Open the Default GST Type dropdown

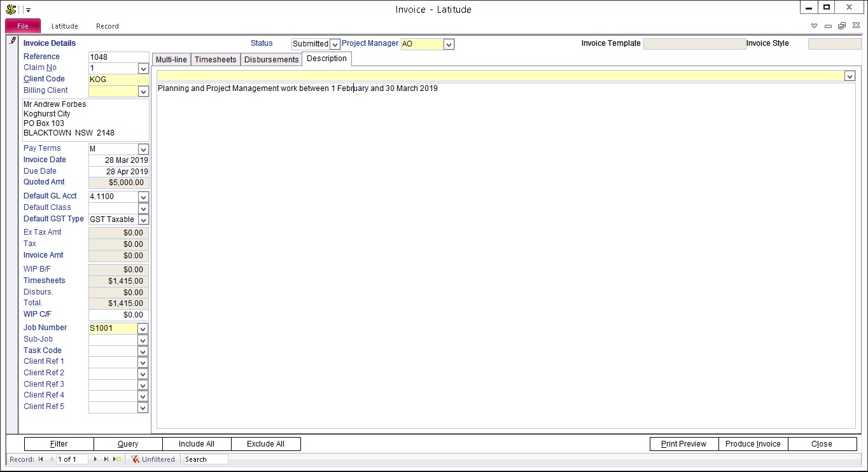click(143, 219)
